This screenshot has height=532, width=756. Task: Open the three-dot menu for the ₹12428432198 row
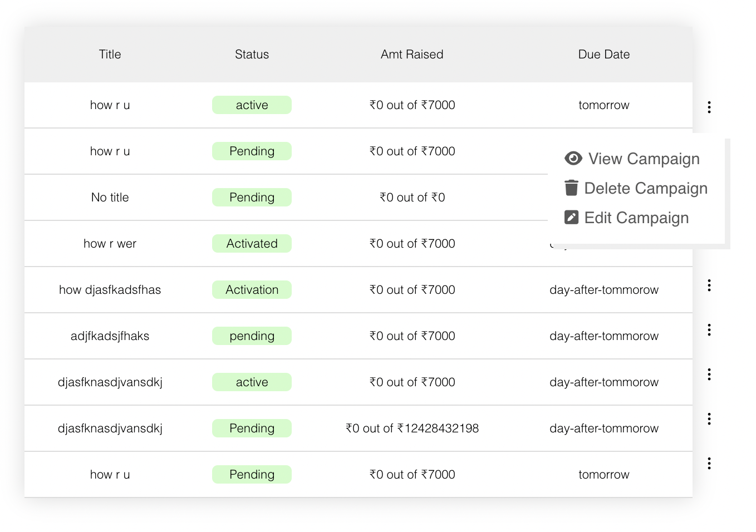pyautogui.click(x=709, y=418)
